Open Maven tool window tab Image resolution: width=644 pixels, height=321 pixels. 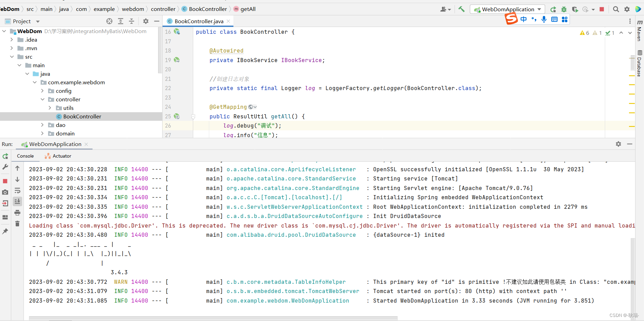pos(640,30)
